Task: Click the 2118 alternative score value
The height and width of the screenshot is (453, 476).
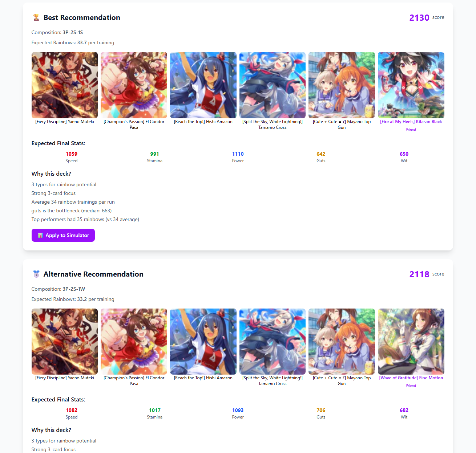Action: pos(419,274)
